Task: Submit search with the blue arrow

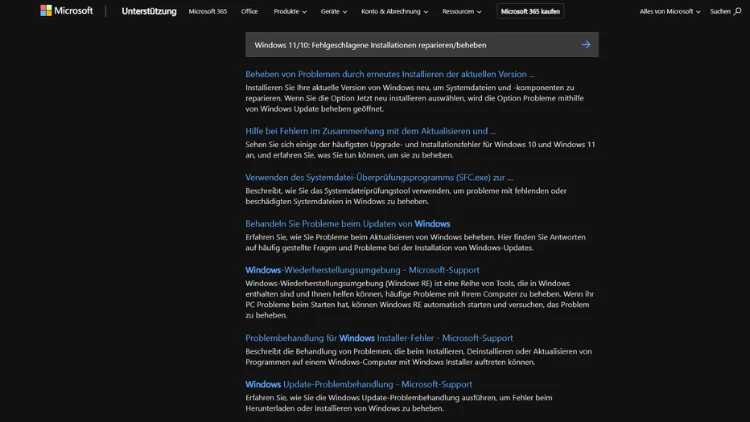Action: (x=586, y=44)
